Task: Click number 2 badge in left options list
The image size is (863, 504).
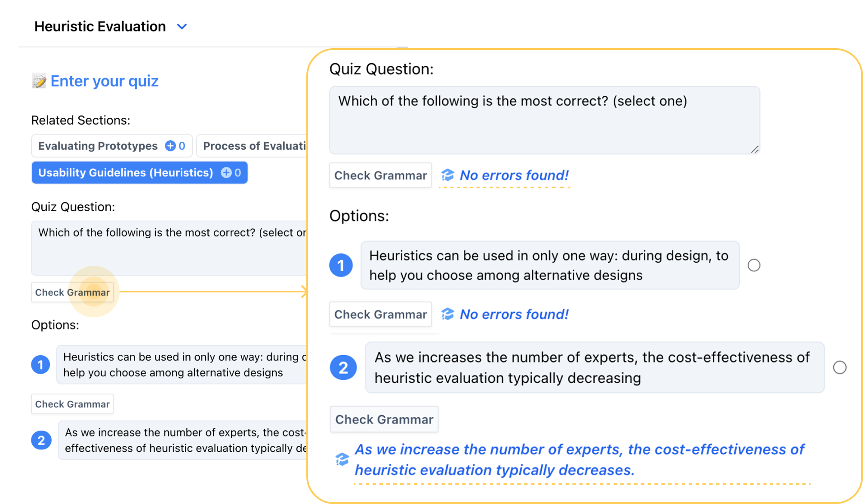Action: tap(41, 440)
